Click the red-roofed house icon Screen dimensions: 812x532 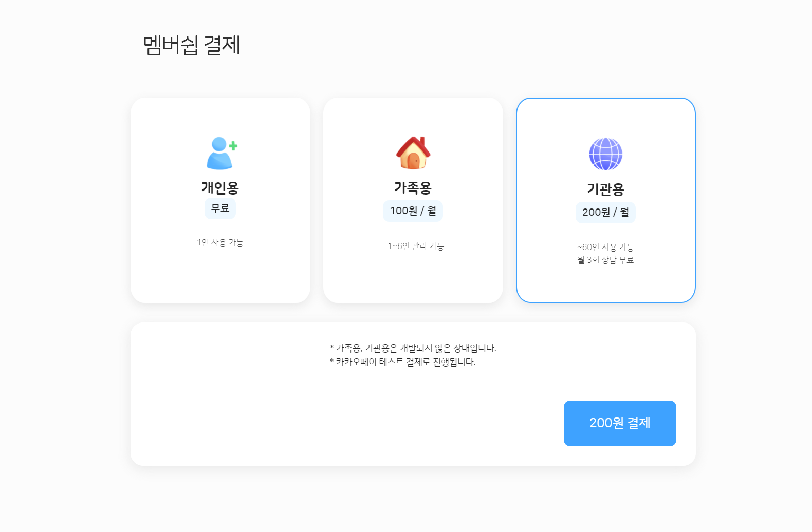coord(413,153)
